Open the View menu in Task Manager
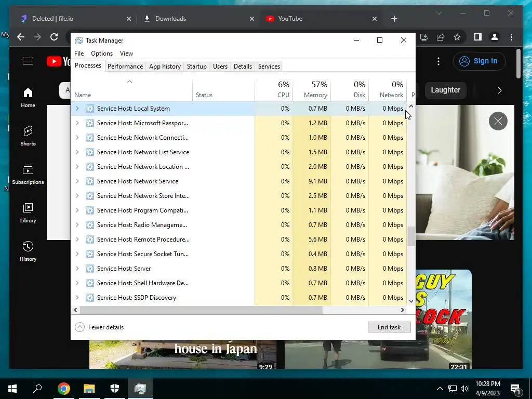This screenshot has width=532, height=399. click(126, 54)
